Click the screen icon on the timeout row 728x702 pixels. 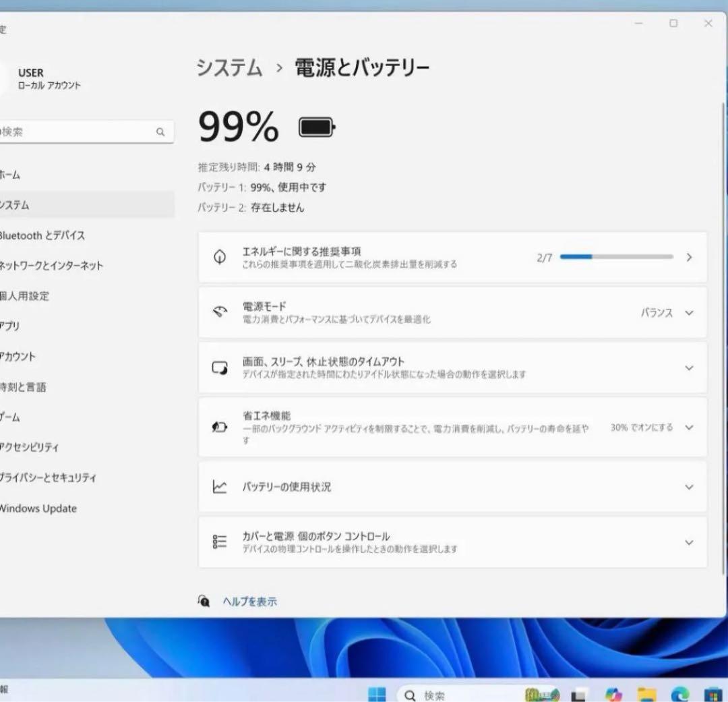click(218, 368)
